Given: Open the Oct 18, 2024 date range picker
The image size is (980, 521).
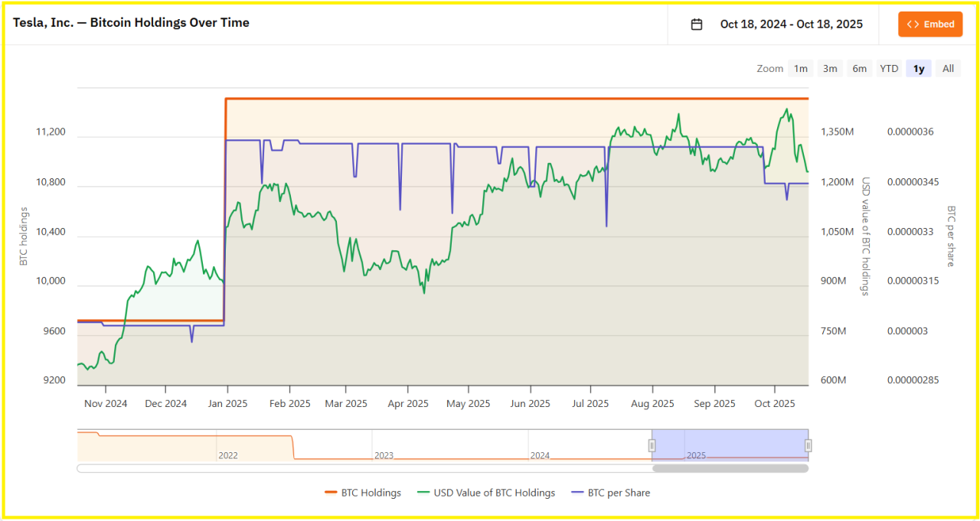Looking at the screenshot, I should coord(791,24).
